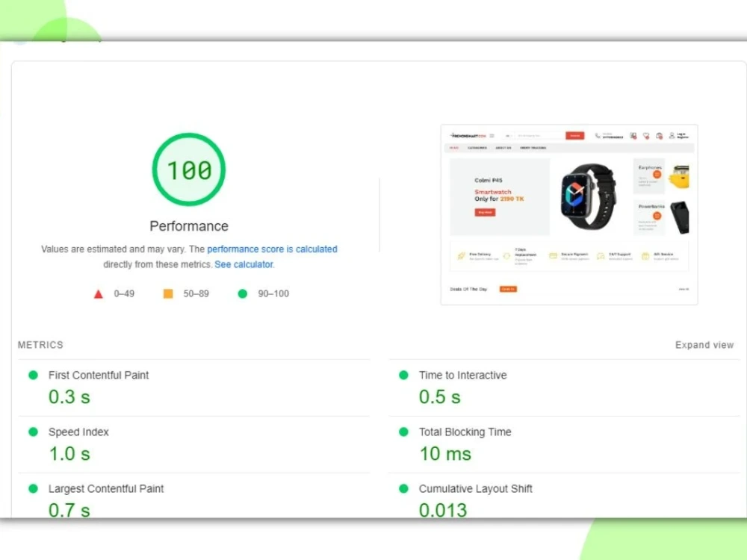747x560 pixels.
Task: Click the green dot beside First Contentful Paint
Action: pos(34,376)
